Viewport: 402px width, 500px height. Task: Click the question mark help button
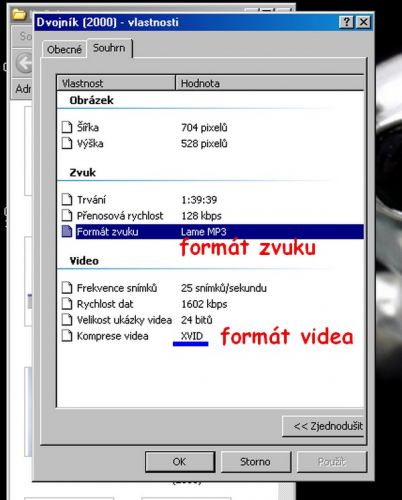coord(346,22)
